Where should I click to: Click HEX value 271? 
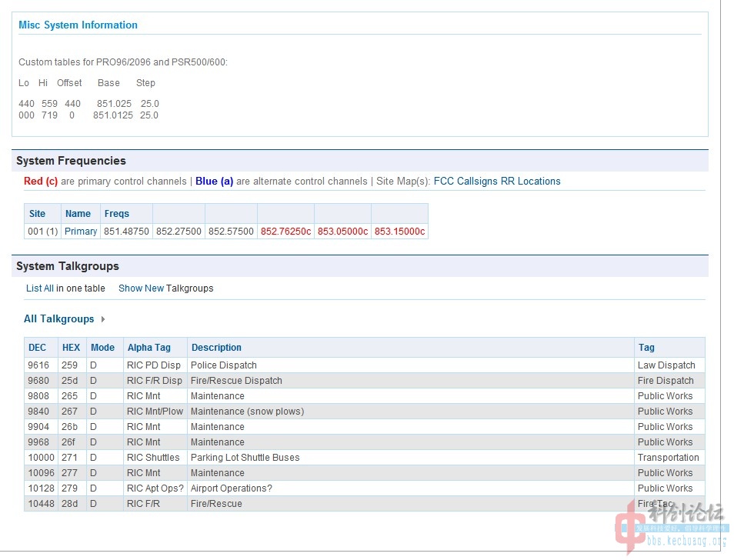pyautogui.click(x=69, y=458)
